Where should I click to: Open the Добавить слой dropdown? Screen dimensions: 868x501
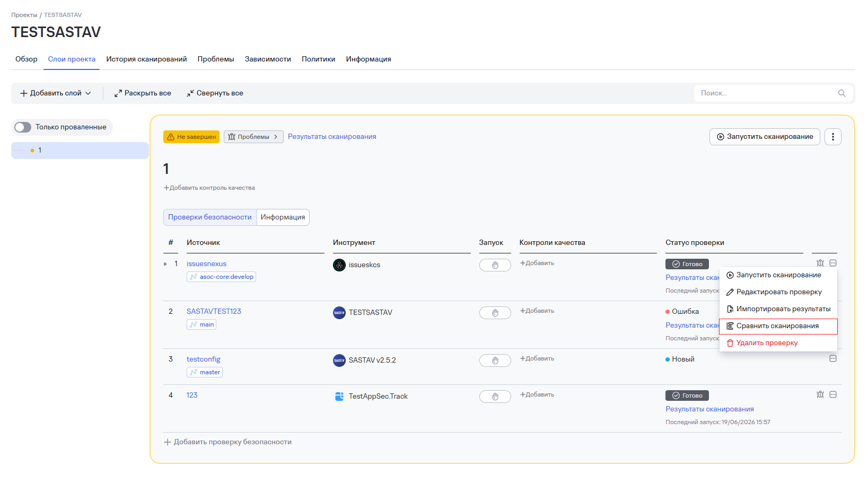pyautogui.click(x=56, y=93)
